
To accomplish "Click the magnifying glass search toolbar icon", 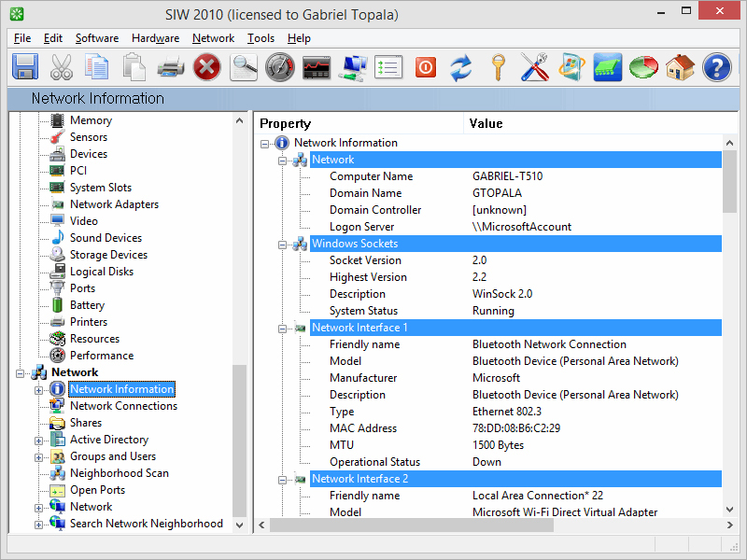I will click(x=244, y=67).
